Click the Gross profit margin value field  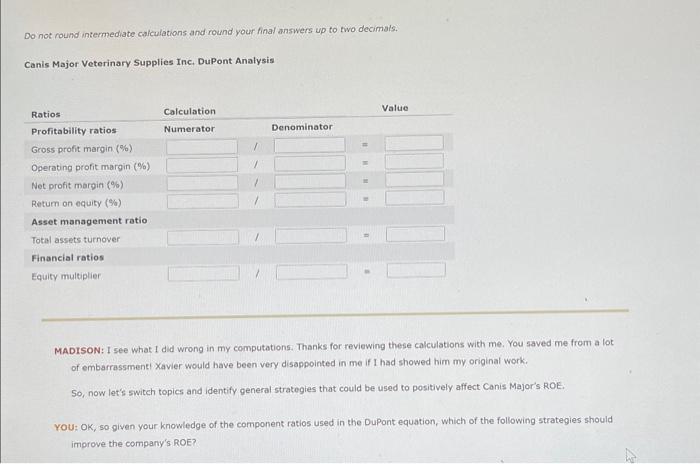point(414,143)
